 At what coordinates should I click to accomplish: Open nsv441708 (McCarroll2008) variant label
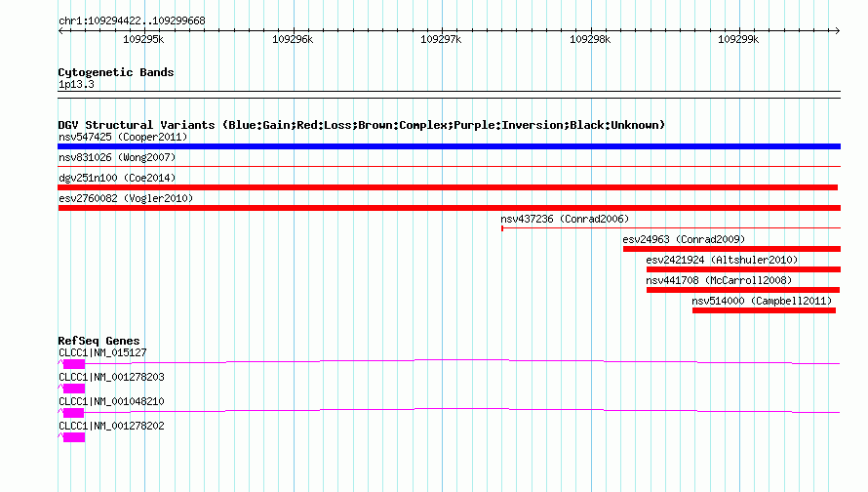pyautogui.click(x=719, y=280)
